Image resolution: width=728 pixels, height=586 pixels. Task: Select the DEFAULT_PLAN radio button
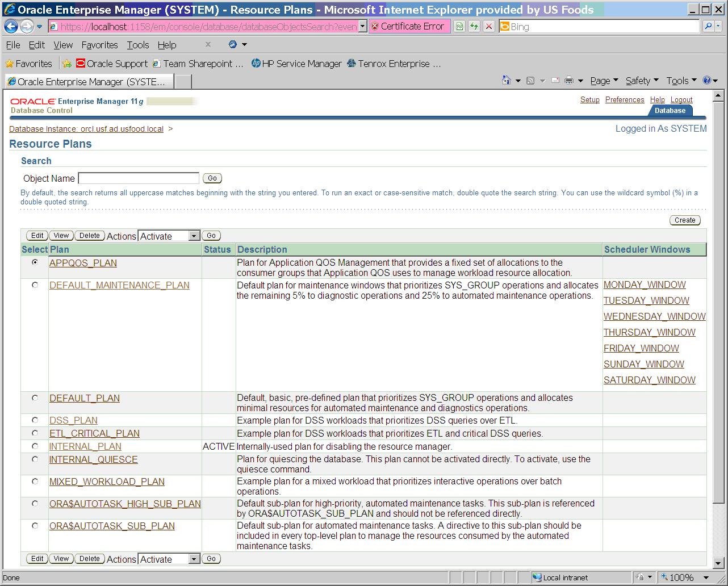(x=35, y=398)
